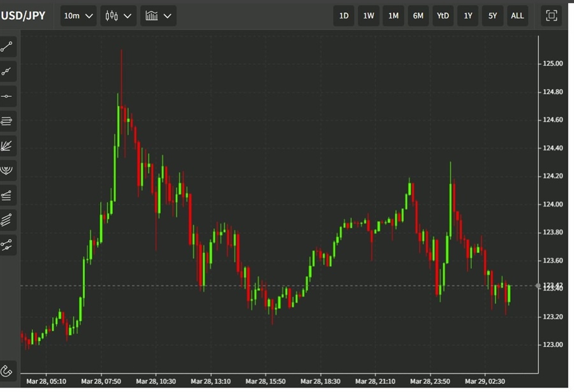Select the Fibonacci arcs tool
The height and width of the screenshot is (392, 574).
tap(6, 170)
